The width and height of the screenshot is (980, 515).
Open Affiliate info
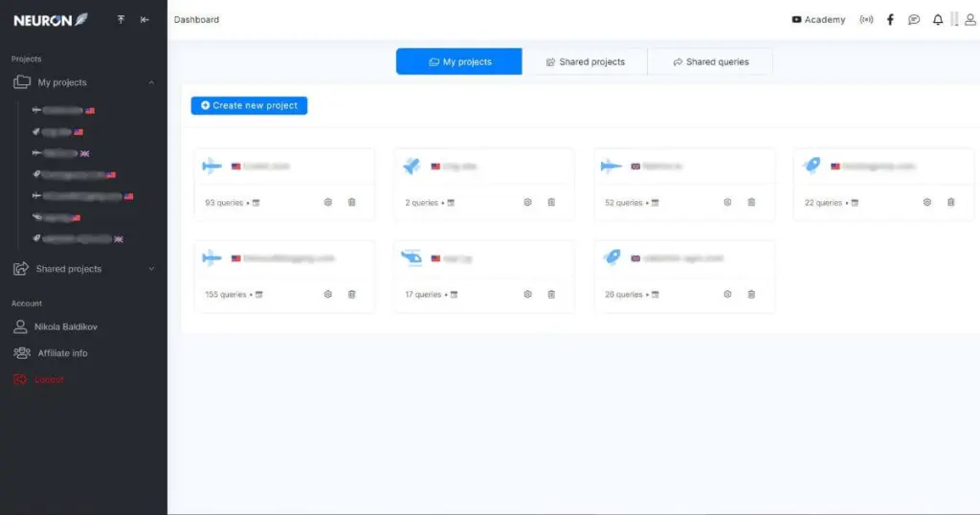pos(62,353)
